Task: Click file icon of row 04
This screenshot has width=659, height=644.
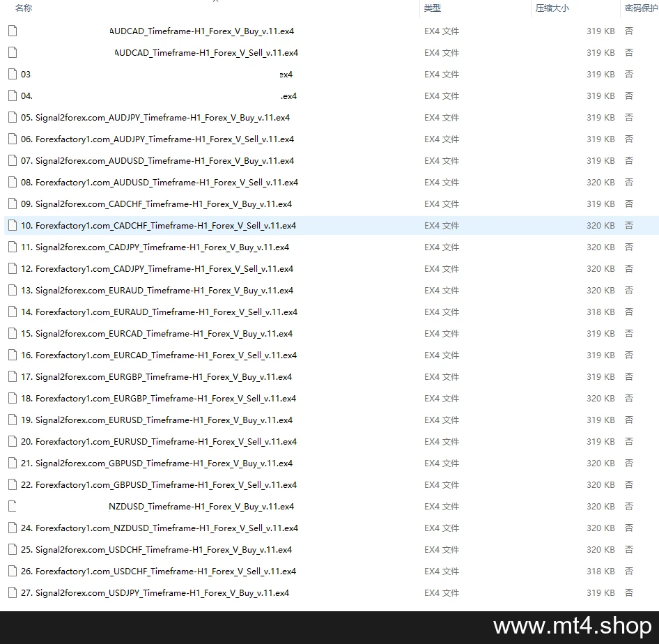Action: coord(13,96)
